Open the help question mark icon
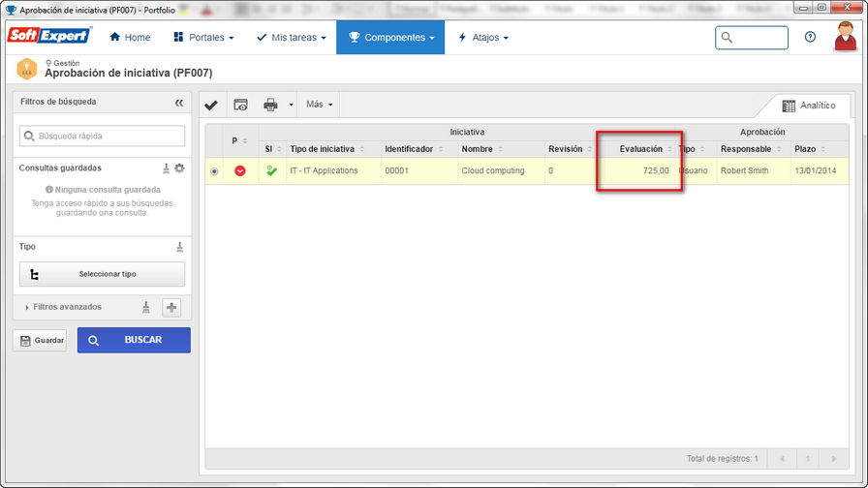This screenshot has width=868, height=488. [810, 37]
